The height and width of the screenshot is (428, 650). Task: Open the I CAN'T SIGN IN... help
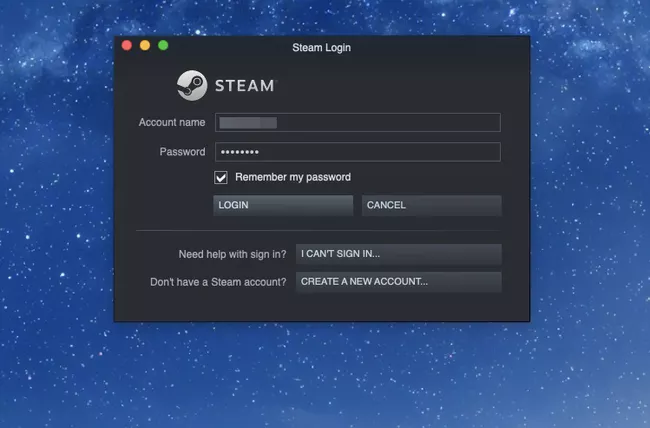pyautogui.click(x=399, y=254)
